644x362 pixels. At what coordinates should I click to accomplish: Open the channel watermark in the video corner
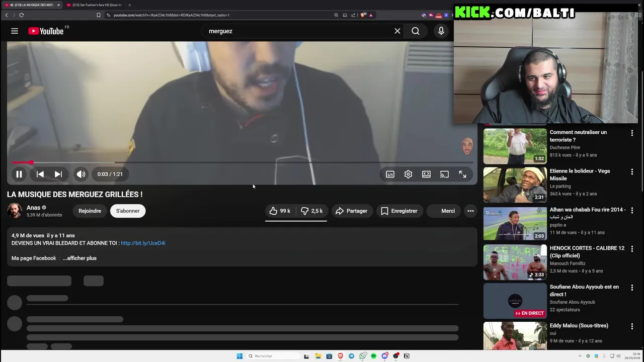click(467, 146)
